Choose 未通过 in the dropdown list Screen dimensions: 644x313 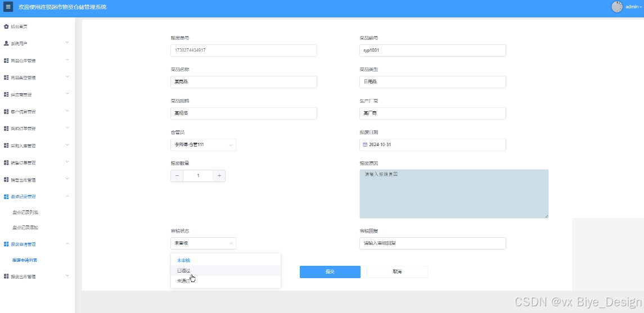point(183,280)
